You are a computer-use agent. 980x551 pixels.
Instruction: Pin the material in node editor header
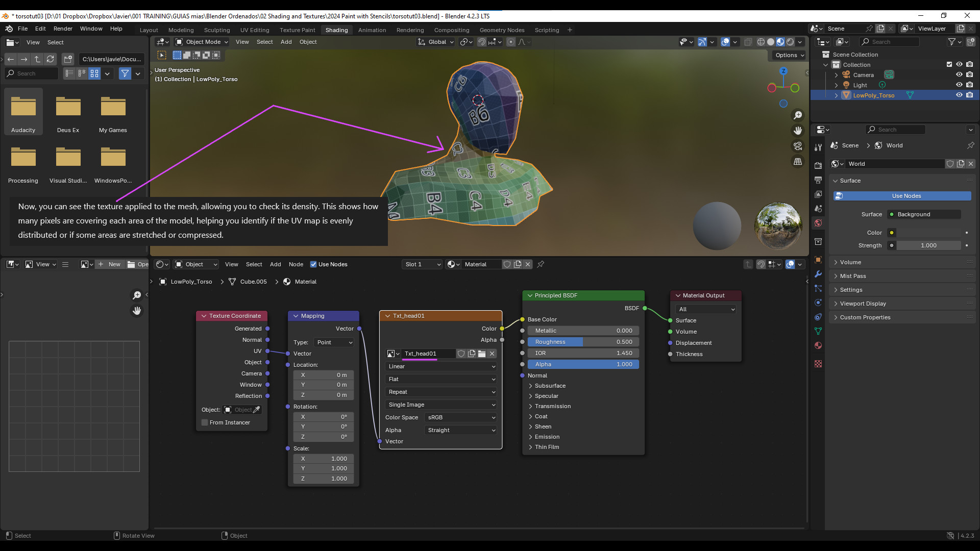541,264
